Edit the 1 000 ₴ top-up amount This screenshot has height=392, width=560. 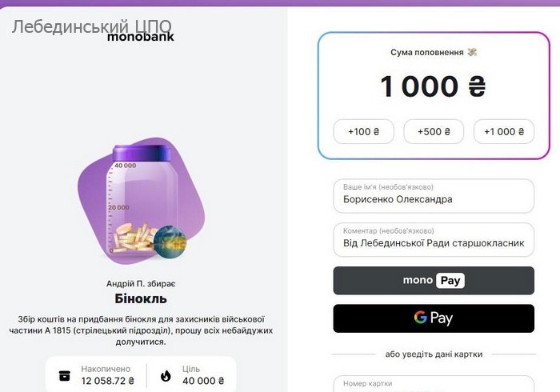(433, 87)
